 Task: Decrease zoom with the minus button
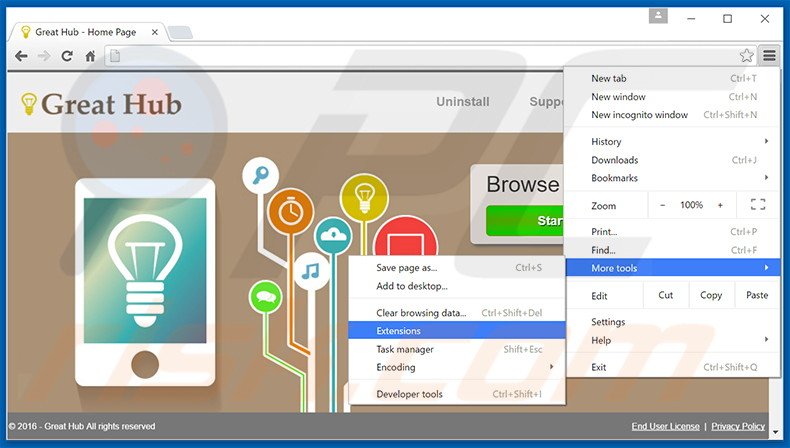pyautogui.click(x=663, y=205)
